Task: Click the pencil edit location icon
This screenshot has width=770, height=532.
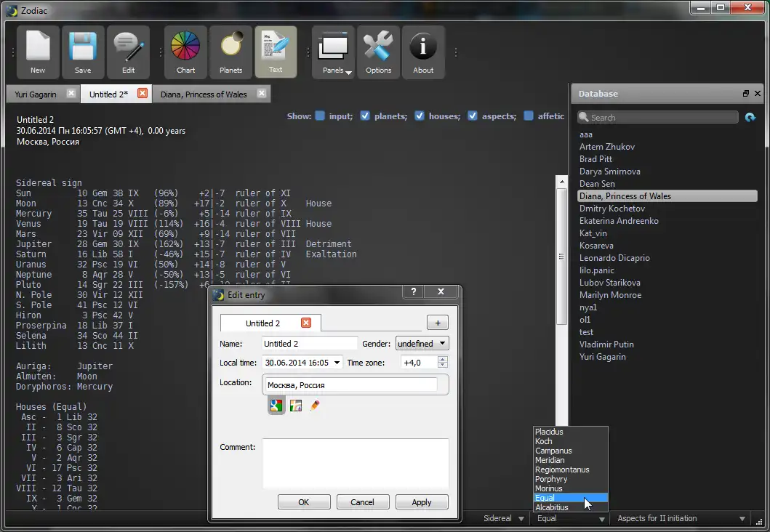Action: click(315, 406)
